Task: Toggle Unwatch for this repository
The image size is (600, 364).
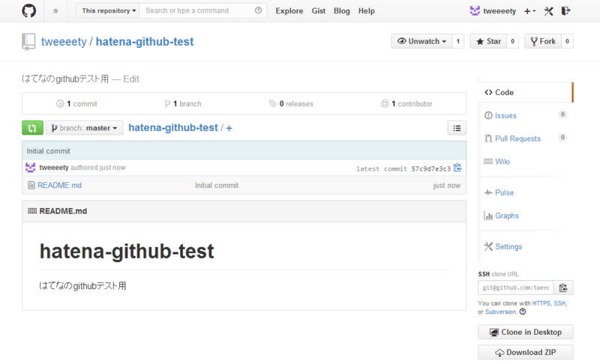Action: coord(421,41)
